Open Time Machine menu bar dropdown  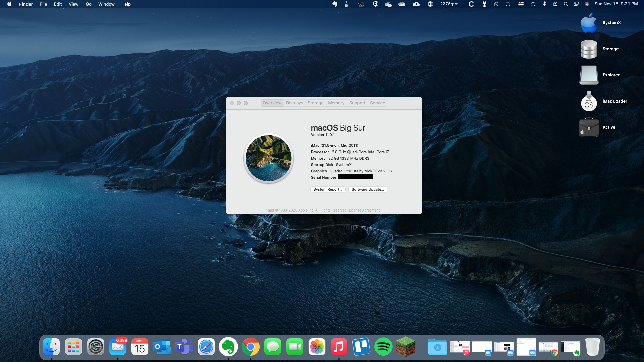click(x=508, y=4)
